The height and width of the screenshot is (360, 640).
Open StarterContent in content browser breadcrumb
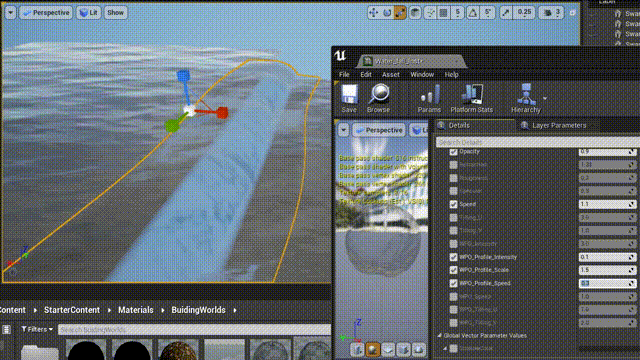point(72,310)
